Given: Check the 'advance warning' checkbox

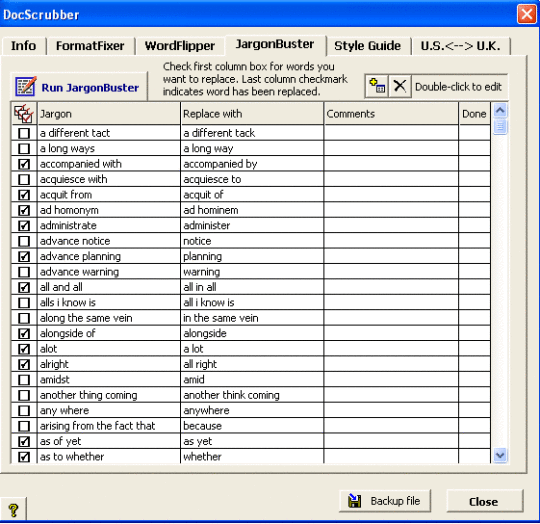Looking at the screenshot, I should tap(24, 272).
